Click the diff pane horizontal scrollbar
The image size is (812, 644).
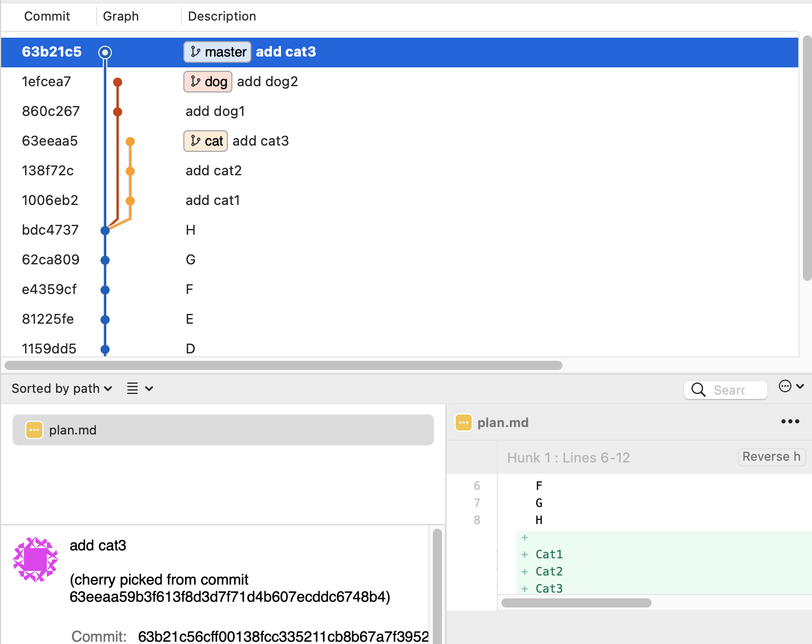tap(576, 603)
